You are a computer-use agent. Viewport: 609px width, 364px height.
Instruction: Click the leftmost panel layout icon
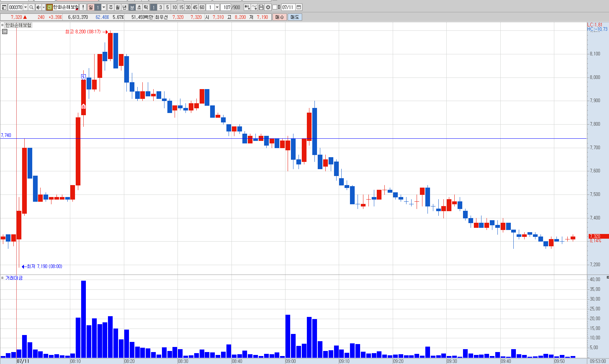pos(4,7)
